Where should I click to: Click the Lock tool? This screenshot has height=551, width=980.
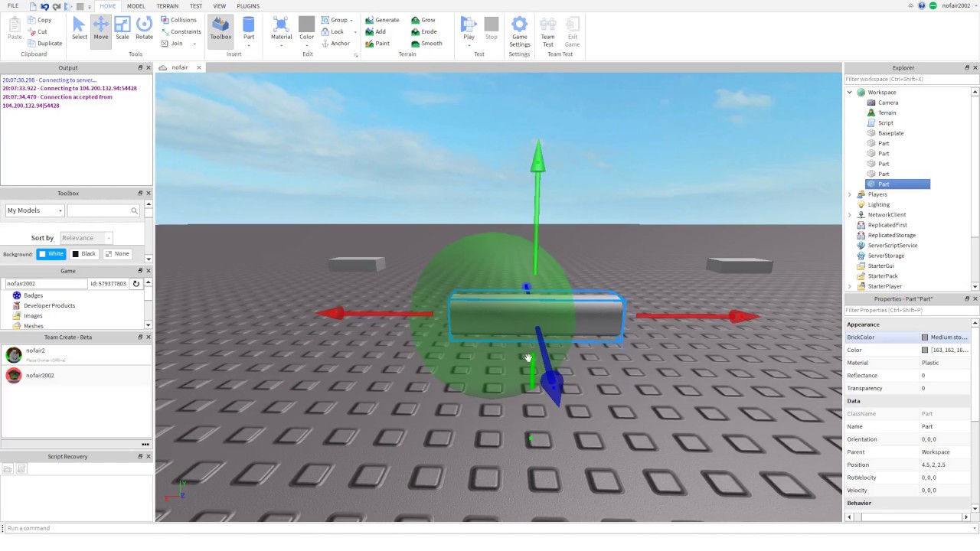[332, 31]
